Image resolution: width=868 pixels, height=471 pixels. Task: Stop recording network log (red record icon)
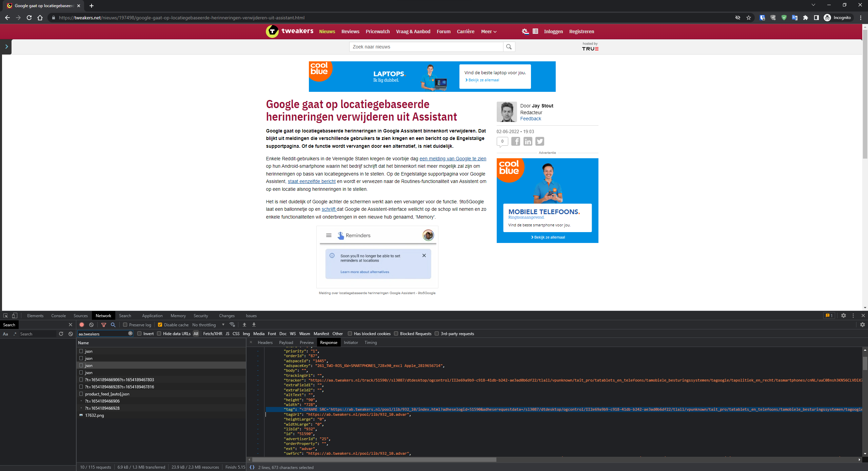[x=81, y=325]
